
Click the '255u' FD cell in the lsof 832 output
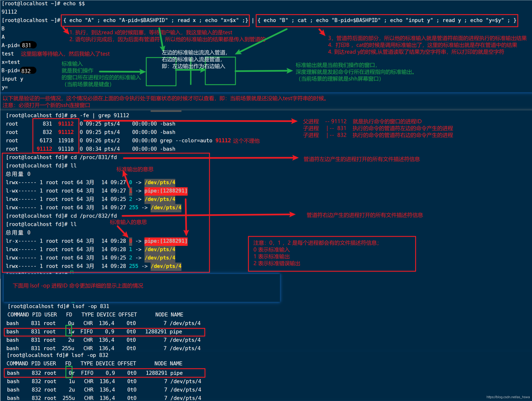pyautogui.click(x=69, y=398)
